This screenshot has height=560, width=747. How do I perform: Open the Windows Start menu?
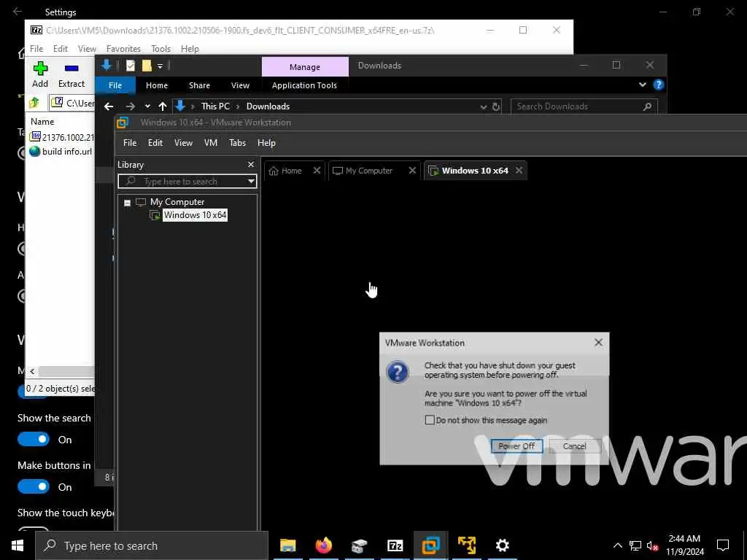coord(18,545)
